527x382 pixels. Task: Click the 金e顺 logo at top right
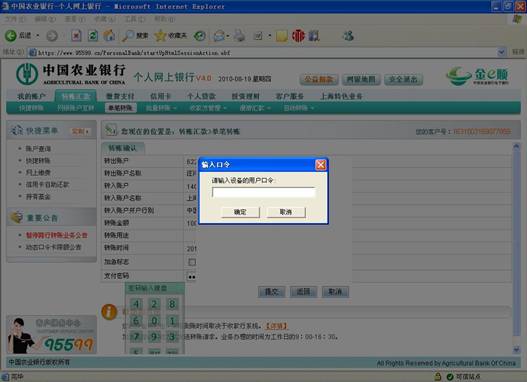pyautogui.click(x=477, y=76)
